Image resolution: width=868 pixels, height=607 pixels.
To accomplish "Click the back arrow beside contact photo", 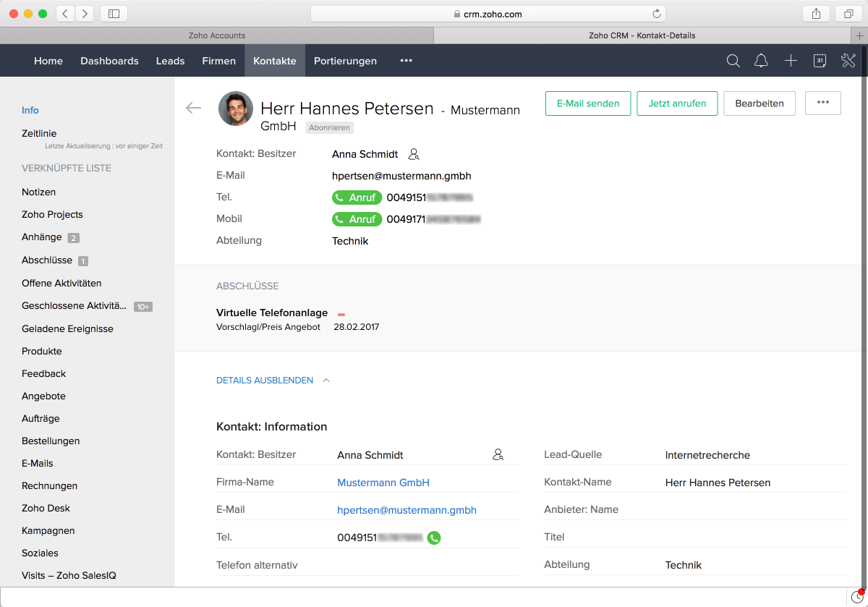I will (193, 108).
